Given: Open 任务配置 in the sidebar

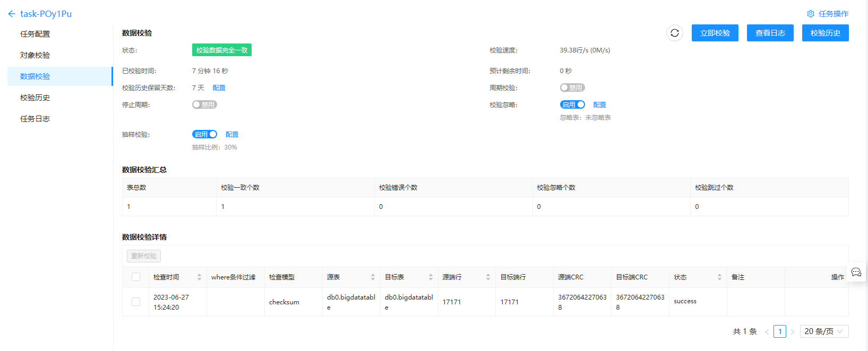Looking at the screenshot, I should (60, 34).
